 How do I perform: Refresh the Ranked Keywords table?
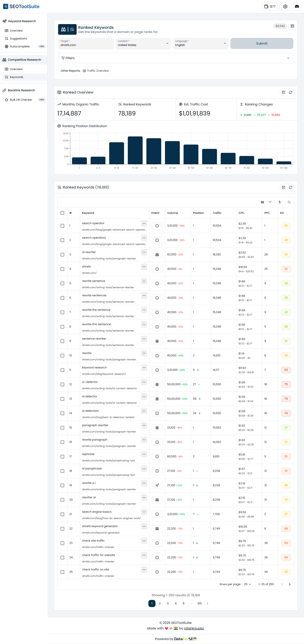tap(291, 187)
